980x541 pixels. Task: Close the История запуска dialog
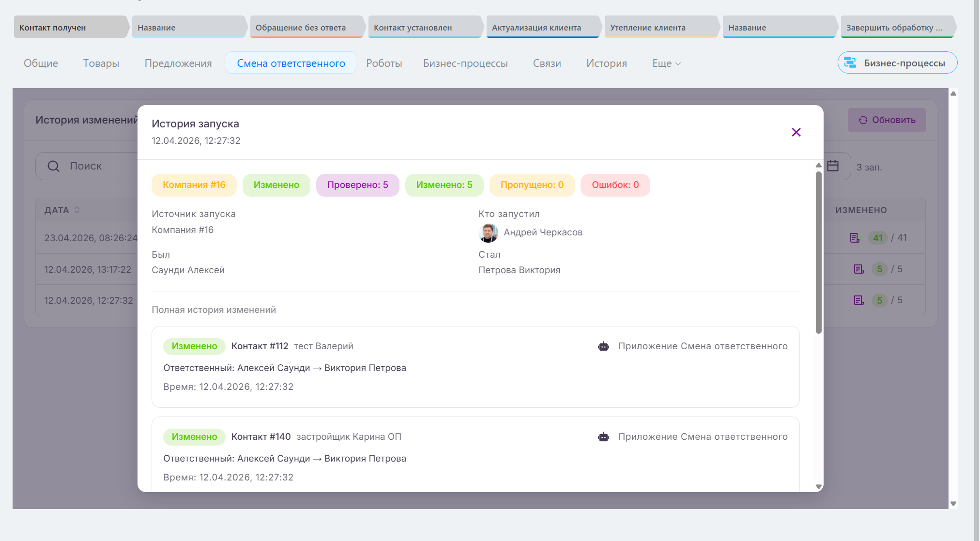coord(796,132)
